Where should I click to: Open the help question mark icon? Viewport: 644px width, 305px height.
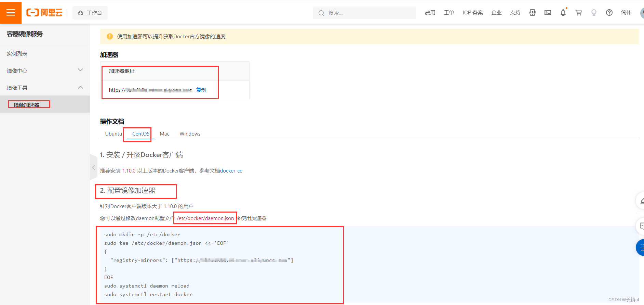609,13
